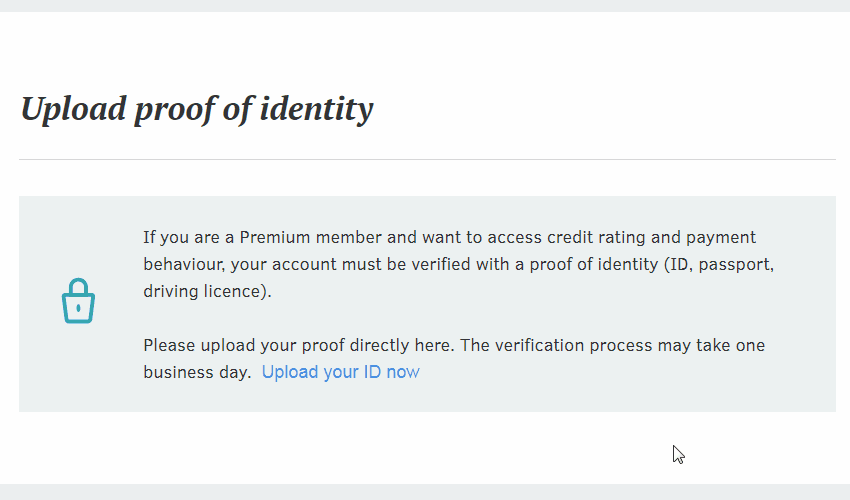Screen dimensions: 850x500
Task: Click the 'Upload proof of identity' heading
Action: (197, 110)
